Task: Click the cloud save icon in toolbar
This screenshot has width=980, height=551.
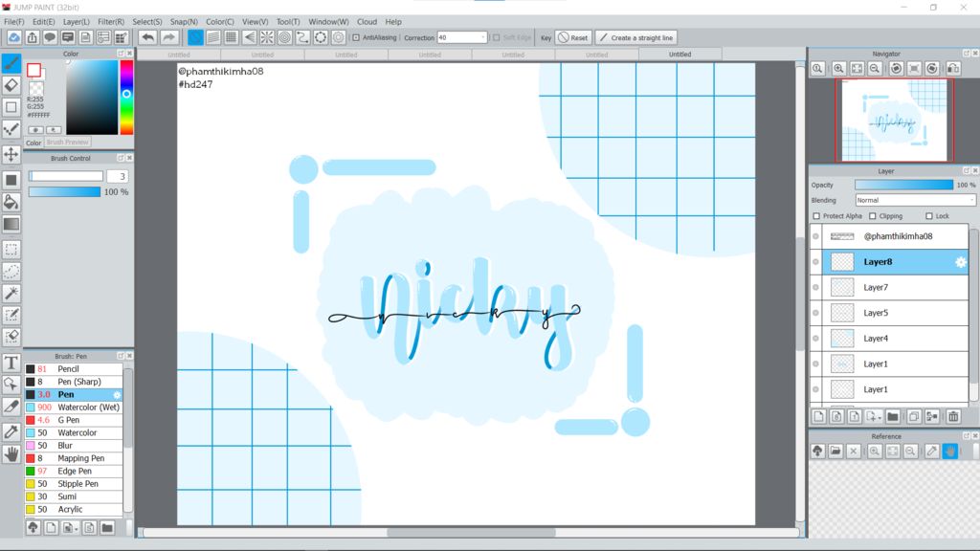Action: pos(13,37)
